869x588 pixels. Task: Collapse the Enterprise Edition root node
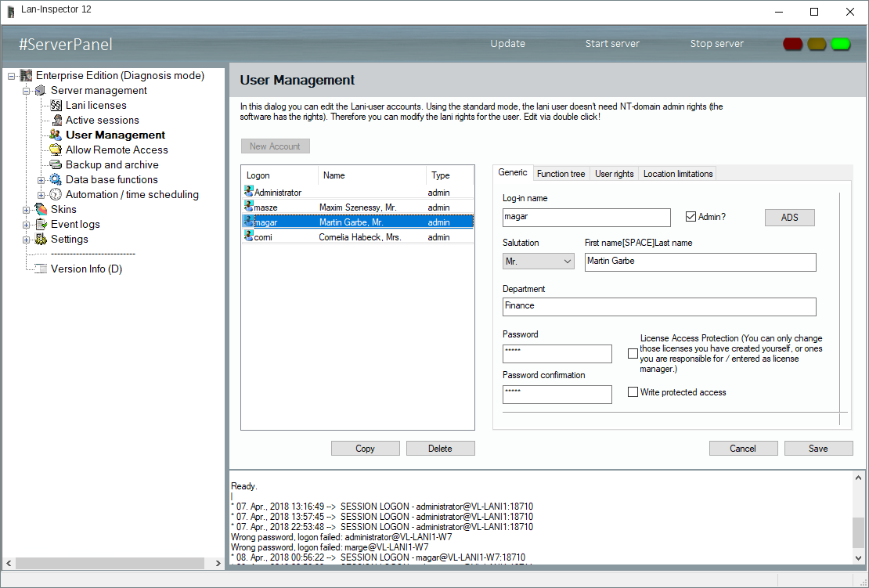[x=11, y=76]
